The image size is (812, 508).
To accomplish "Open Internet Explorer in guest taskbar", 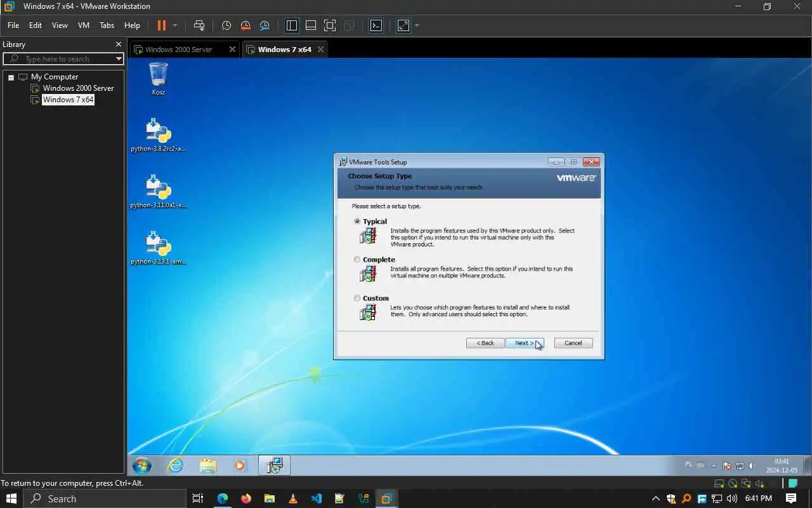I will click(x=175, y=465).
